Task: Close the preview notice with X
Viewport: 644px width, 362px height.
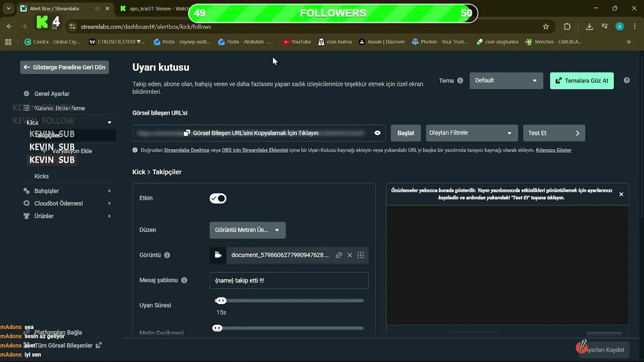Action: [x=621, y=194]
